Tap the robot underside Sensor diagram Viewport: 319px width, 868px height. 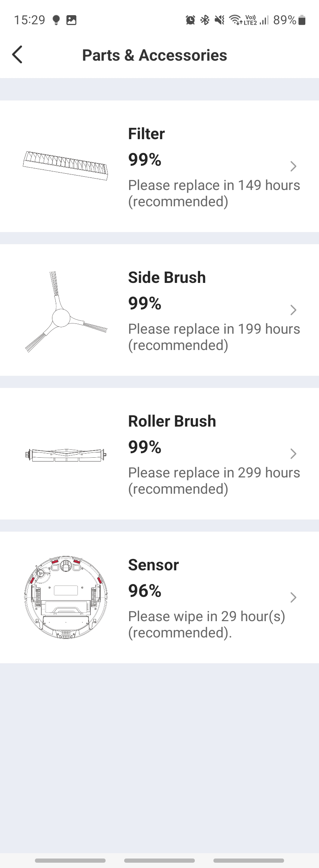point(65,598)
